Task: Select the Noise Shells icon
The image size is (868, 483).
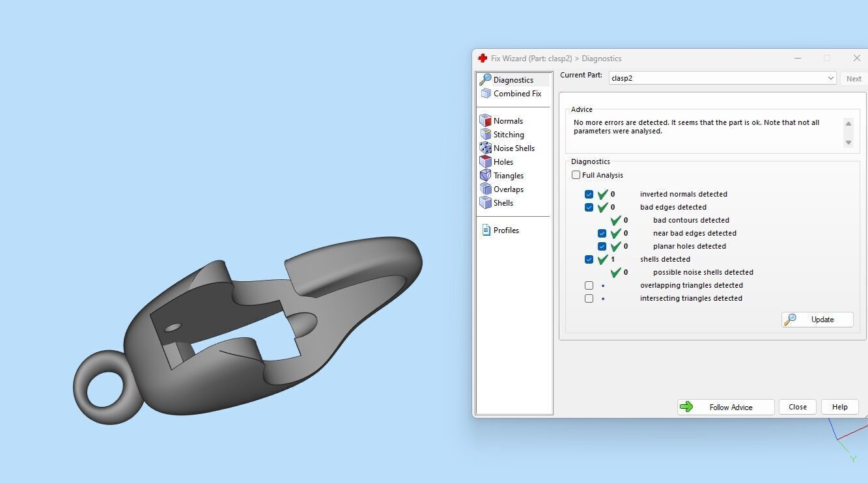Action: tap(485, 148)
